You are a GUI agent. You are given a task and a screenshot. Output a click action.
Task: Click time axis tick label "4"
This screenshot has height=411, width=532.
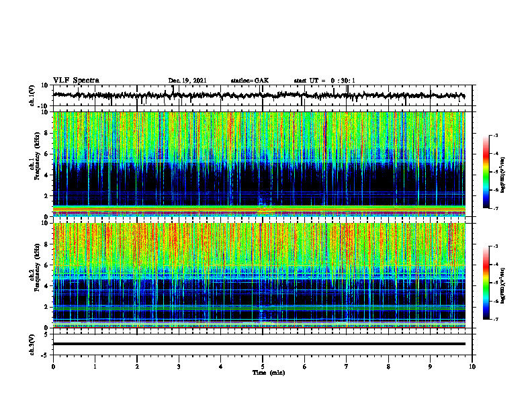coord(221,367)
